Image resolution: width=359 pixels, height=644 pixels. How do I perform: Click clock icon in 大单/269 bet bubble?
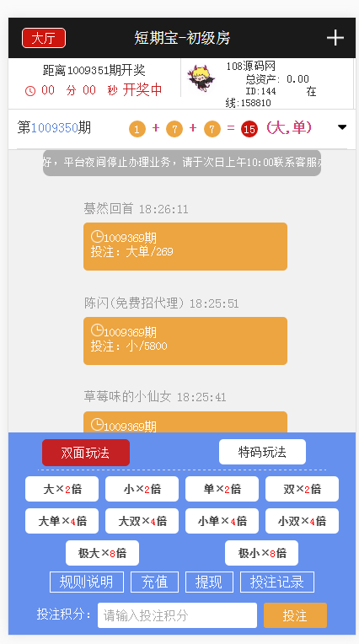pyautogui.click(x=97, y=236)
